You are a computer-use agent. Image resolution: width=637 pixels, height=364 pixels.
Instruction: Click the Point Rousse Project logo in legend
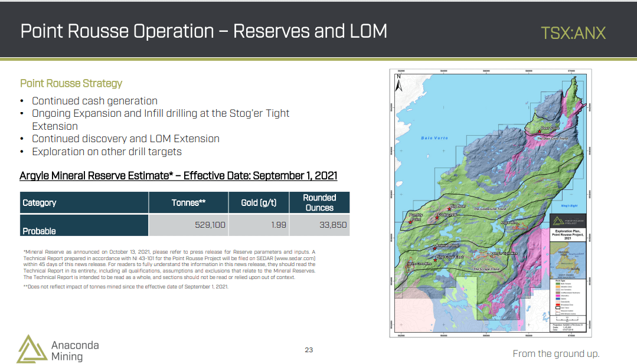[568, 221]
